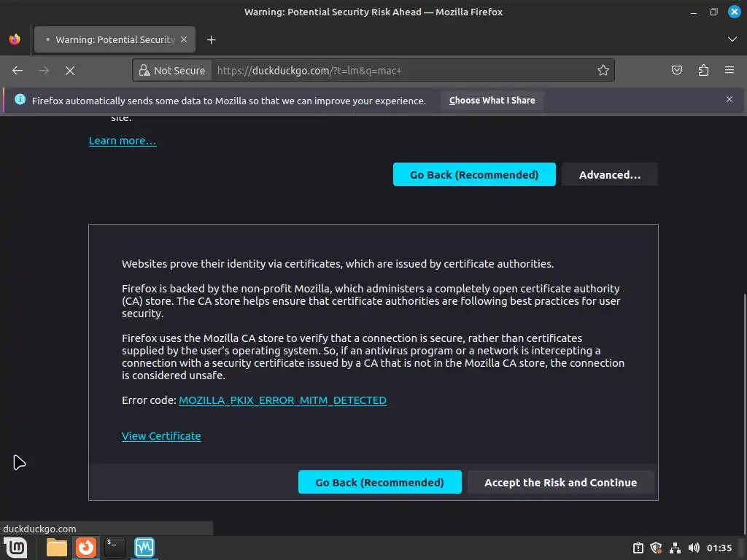Image resolution: width=747 pixels, height=560 pixels.
Task: Open Choose What I Share
Action: tap(492, 101)
